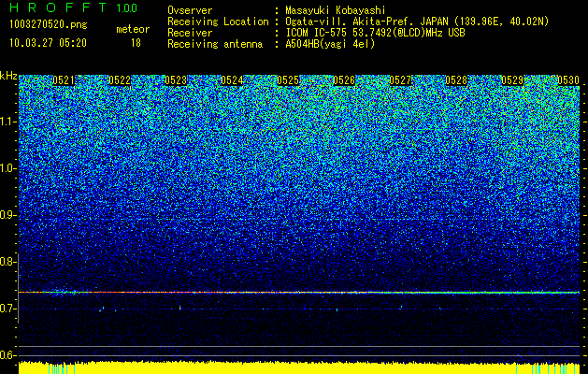Select the observer name Masayuki Kobayashi

tap(336, 10)
